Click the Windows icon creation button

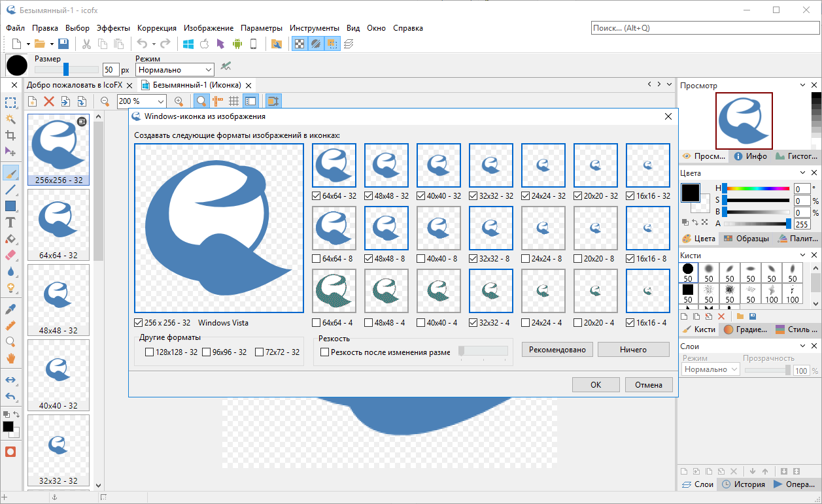pyautogui.click(x=188, y=44)
